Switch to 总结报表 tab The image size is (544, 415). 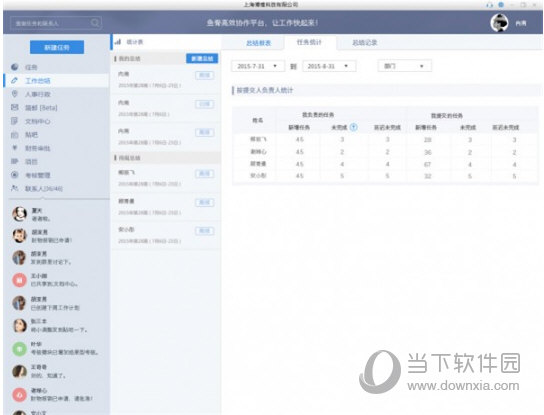click(258, 43)
